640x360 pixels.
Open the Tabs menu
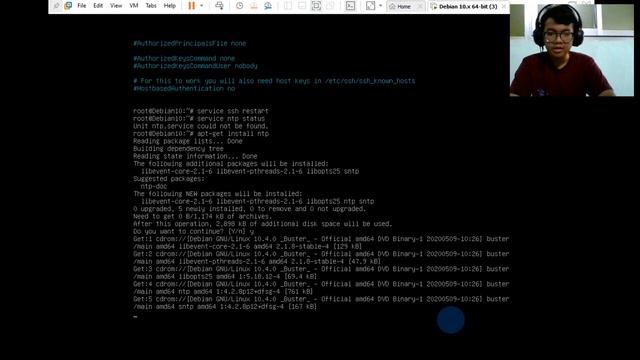[151, 6]
